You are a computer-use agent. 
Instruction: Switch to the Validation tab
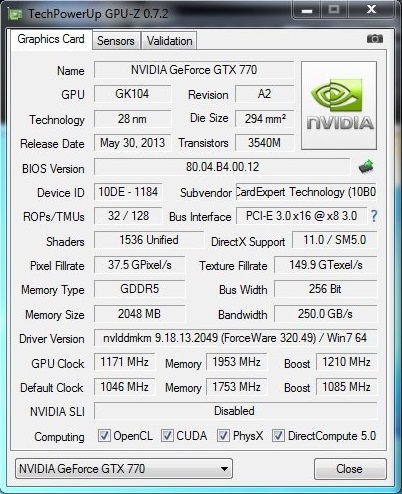[x=169, y=41]
